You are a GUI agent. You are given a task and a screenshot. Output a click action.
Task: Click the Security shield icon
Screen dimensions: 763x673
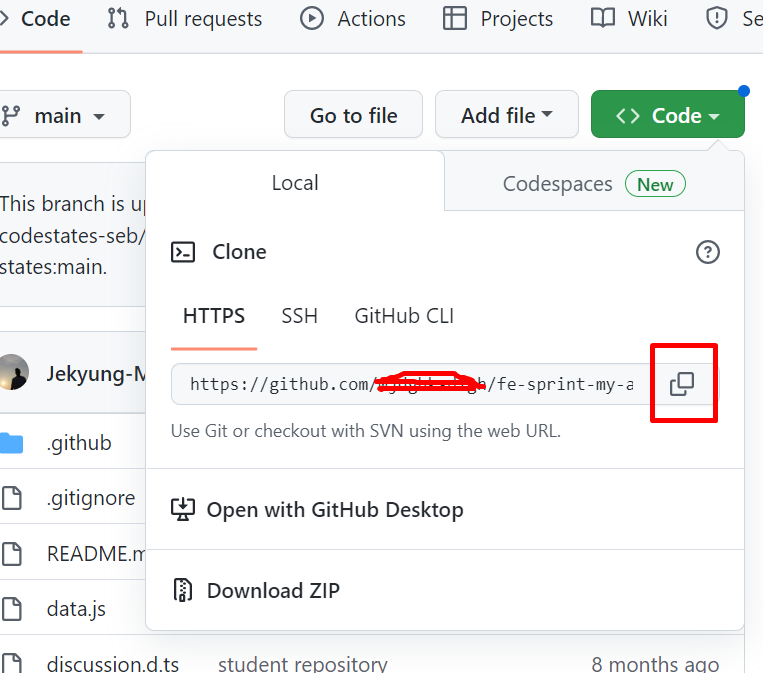pyautogui.click(x=716, y=18)
